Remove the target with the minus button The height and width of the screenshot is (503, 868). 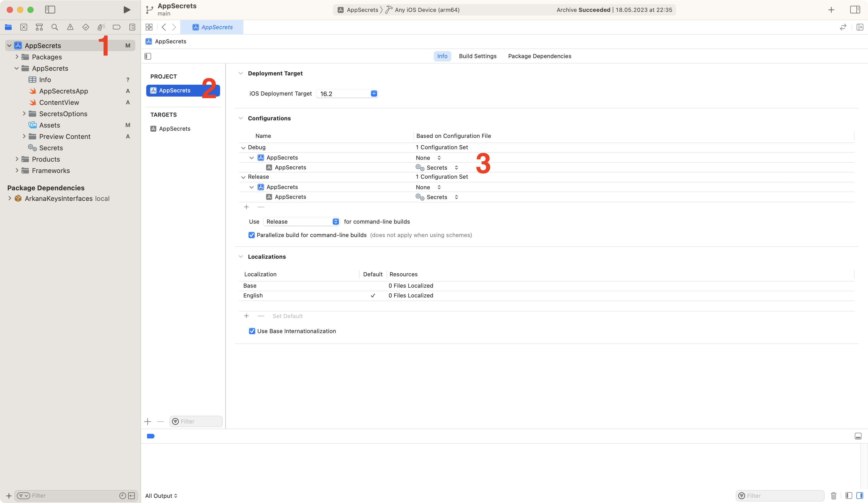pyautogui.click(x=160, y=421)
